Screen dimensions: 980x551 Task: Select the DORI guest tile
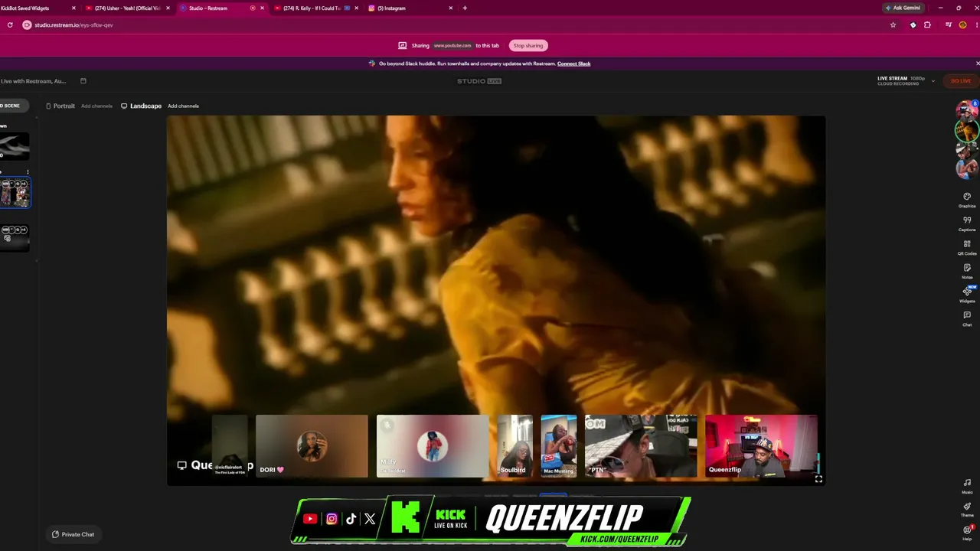click(312, 446)
